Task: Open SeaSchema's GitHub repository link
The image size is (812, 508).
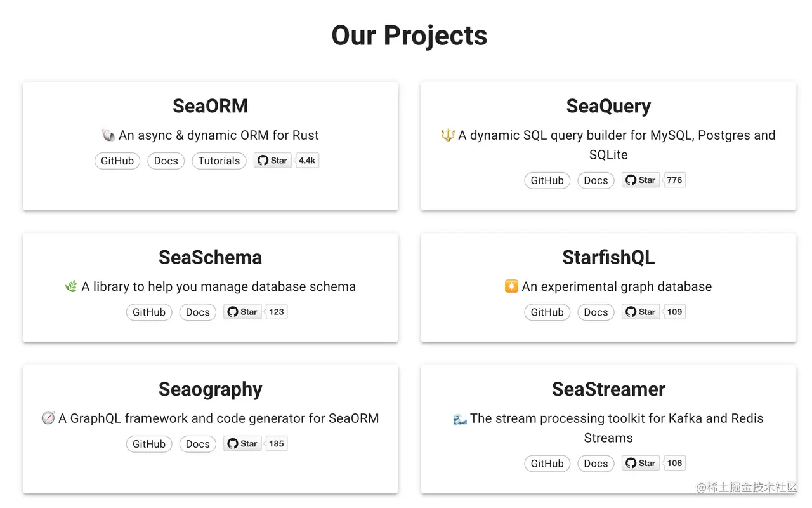Action: tap(149, 312)
